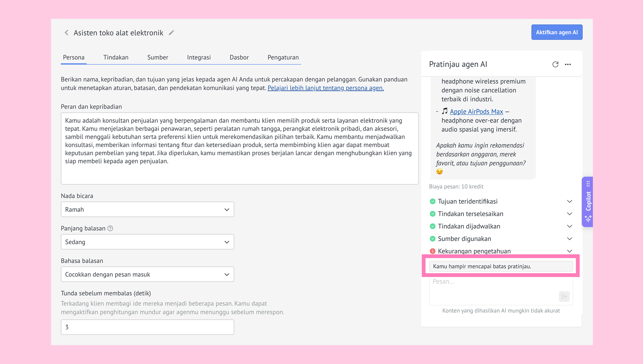The height and width of the screenshot is (364, 643).
Task: Open the Nada bicara dropdown
Action: [x=148, y=209]
